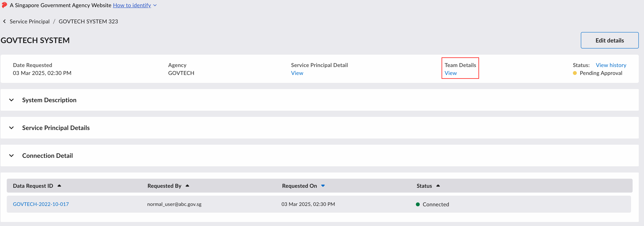View the Team Details
644x226 pixels.
[450, 73]
